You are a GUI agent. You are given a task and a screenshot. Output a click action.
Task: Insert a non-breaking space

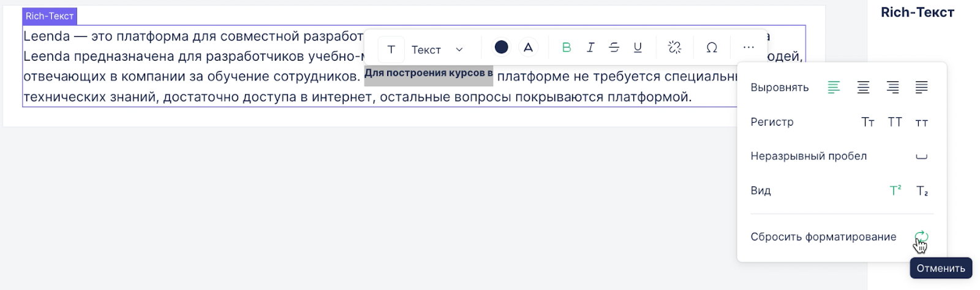[921, 156]
